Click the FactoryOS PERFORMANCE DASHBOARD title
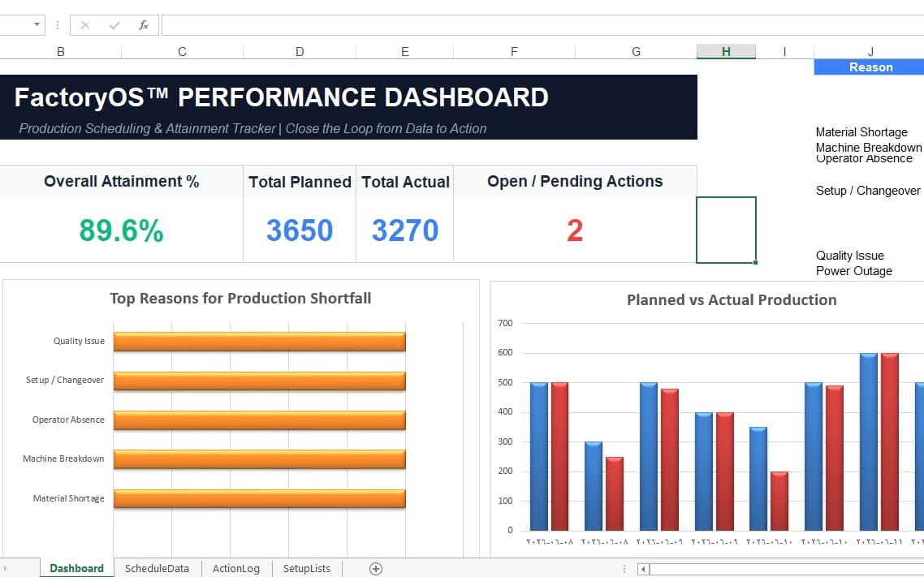This screenshot has width=924, height=577. (x=281, y=97)
